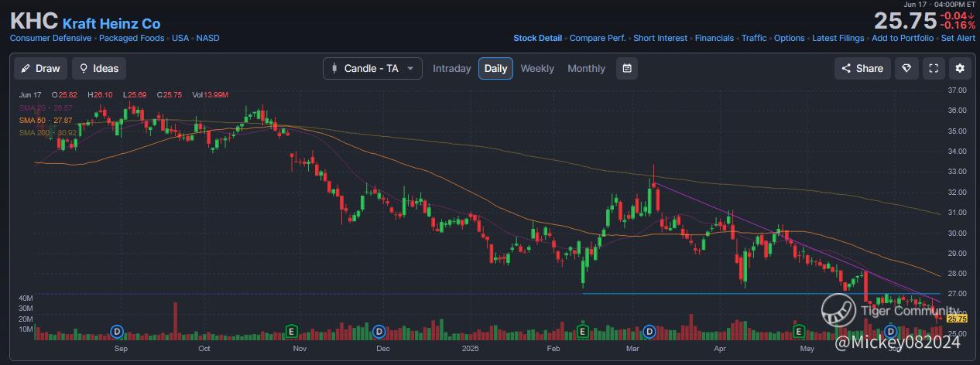Click the -0.16% change value
The image size is (980, 365).
click(x=958, y=26)
